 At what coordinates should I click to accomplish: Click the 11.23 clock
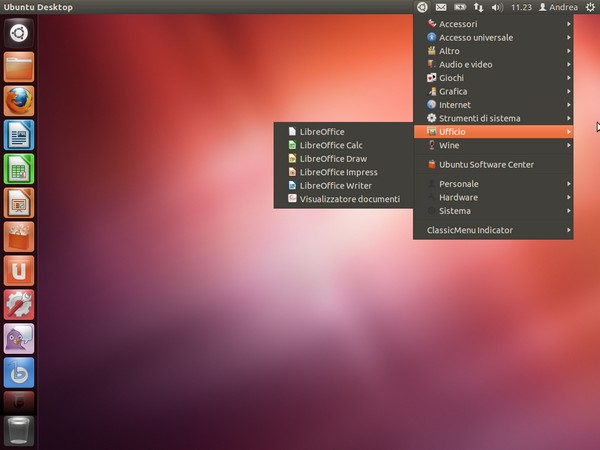521,7
